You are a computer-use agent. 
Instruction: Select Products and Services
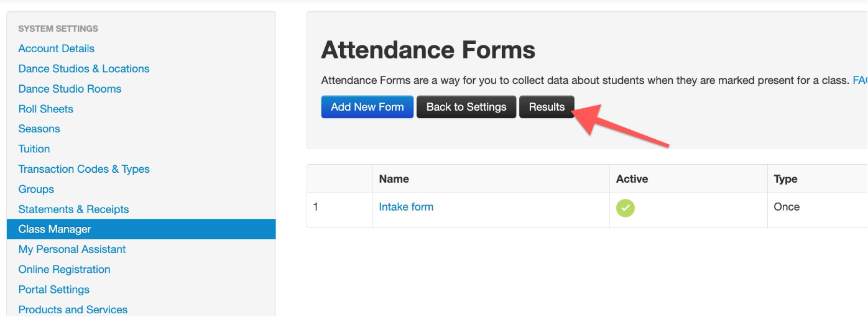(x=73, y=310)
